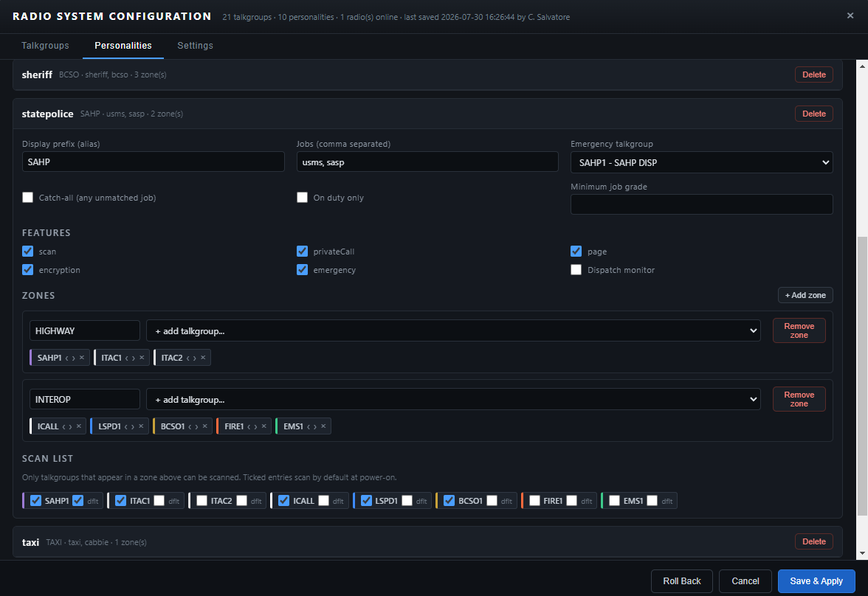Close the Radio System Configuration dialog
Image resolution: width=868 pixels, height=596 pixels.
850,15
